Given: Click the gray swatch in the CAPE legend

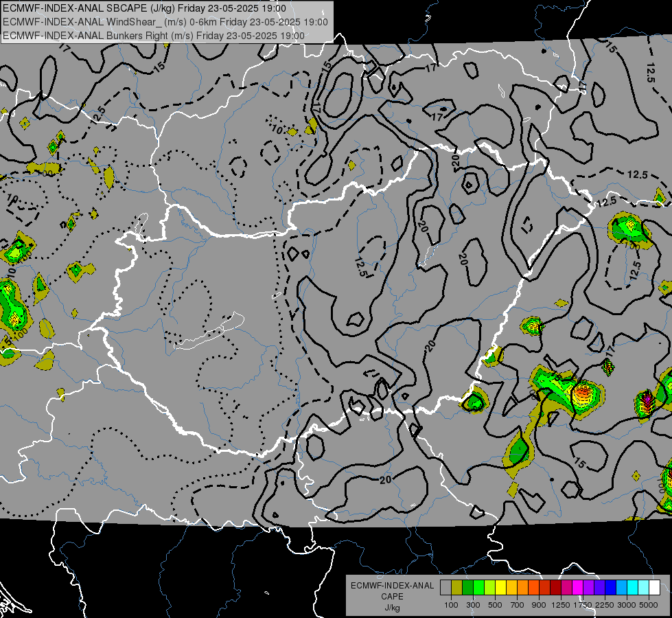Looking at the screenshot, I should pyautogui.click(x=445, y=587).
